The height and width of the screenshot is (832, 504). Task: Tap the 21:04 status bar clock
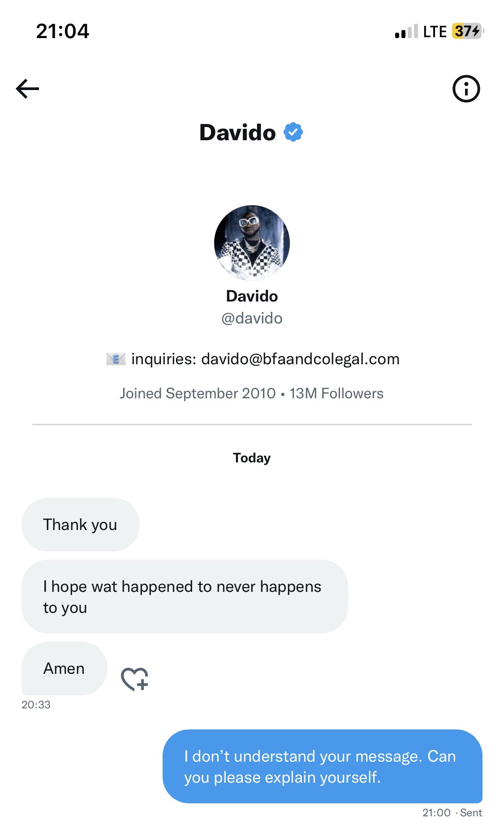coord(63,31)
